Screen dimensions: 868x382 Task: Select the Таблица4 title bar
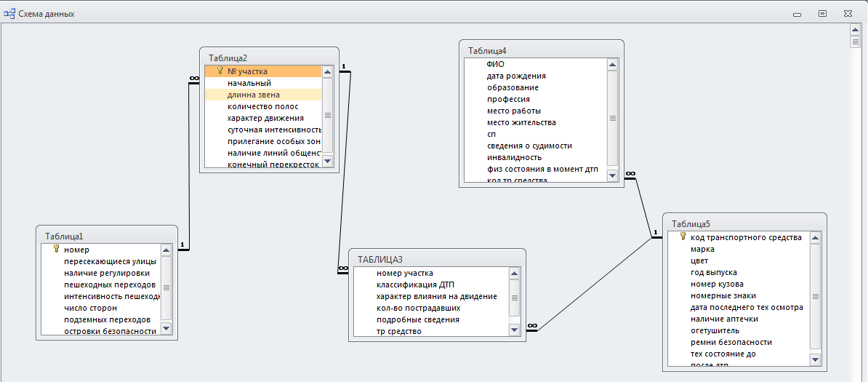pos(542,50)
